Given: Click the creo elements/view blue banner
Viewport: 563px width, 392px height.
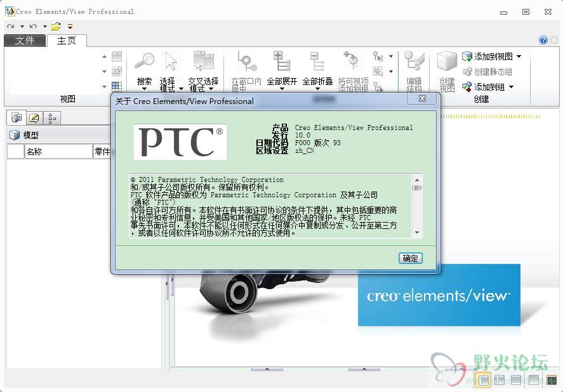Looking at the screenshot, I should coord(439,295).
